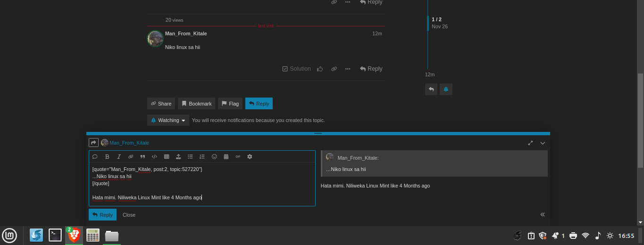The height and width of the screenshot is (245, 644).
Task: Open the emoji picker in composer
Action: (x=214, y=156)
